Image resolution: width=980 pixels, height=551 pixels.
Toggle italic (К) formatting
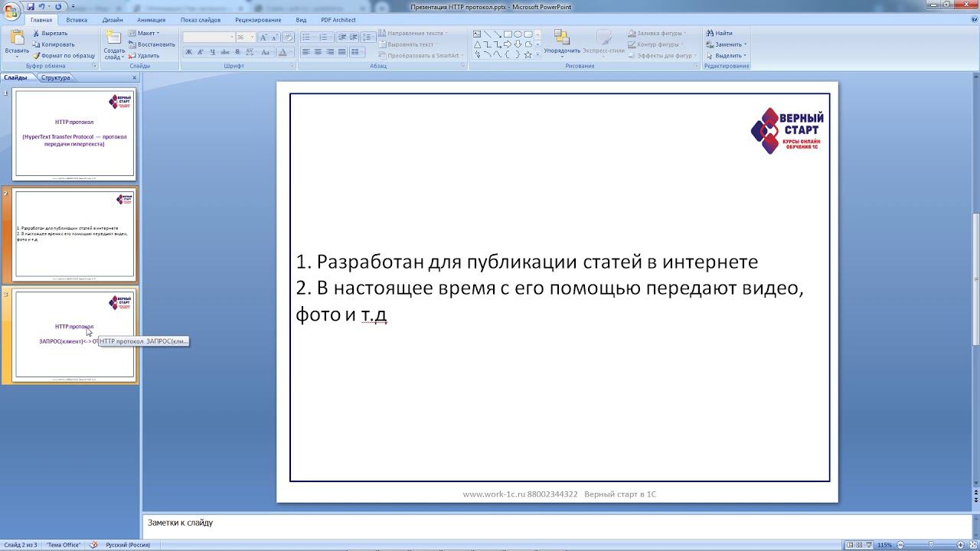201,52
